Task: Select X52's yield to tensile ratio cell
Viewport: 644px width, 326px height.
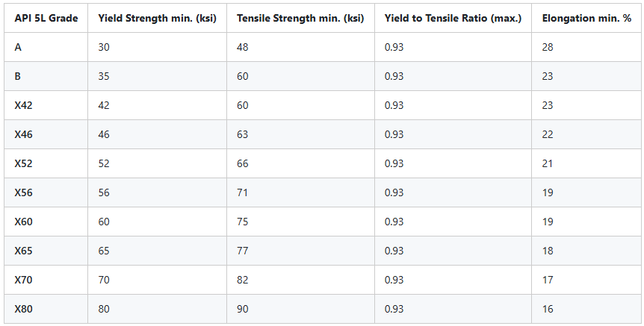Action: [x=394, y=163]
